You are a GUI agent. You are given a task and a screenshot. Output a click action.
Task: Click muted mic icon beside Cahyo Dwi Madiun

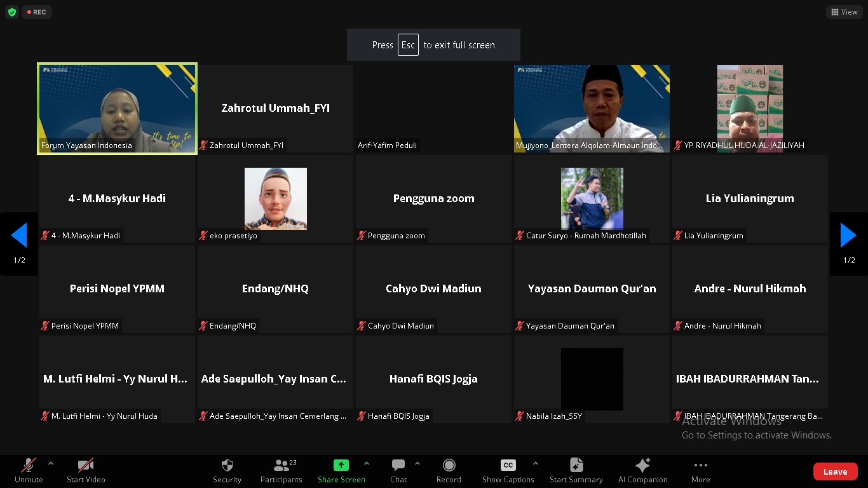[x=362, y=326]
